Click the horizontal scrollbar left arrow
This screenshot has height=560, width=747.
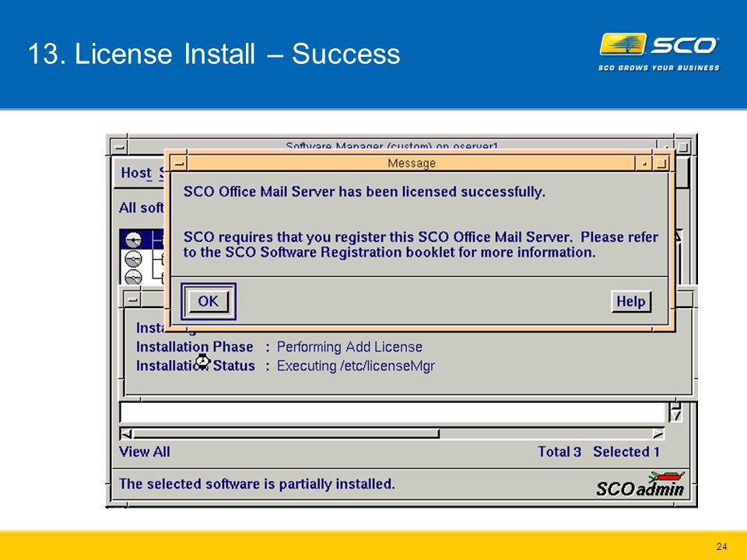127,434
